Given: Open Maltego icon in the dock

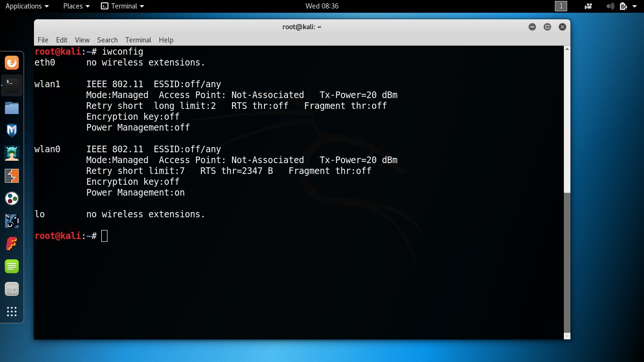Looking at the screenshot, I should click(x=12, y=198).
